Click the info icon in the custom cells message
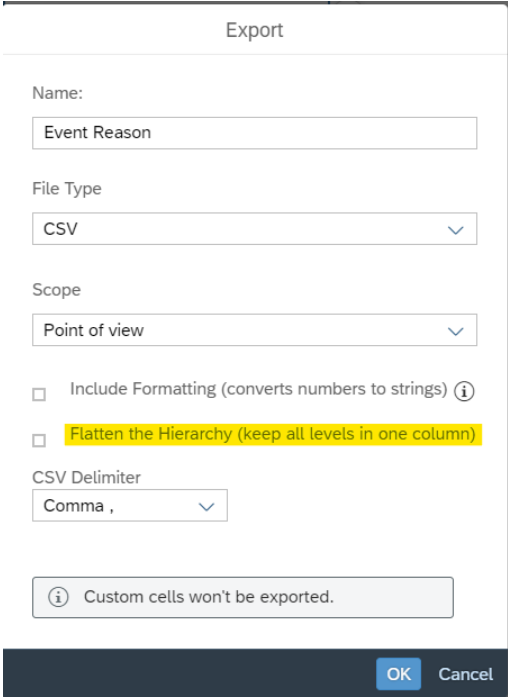 58,597
